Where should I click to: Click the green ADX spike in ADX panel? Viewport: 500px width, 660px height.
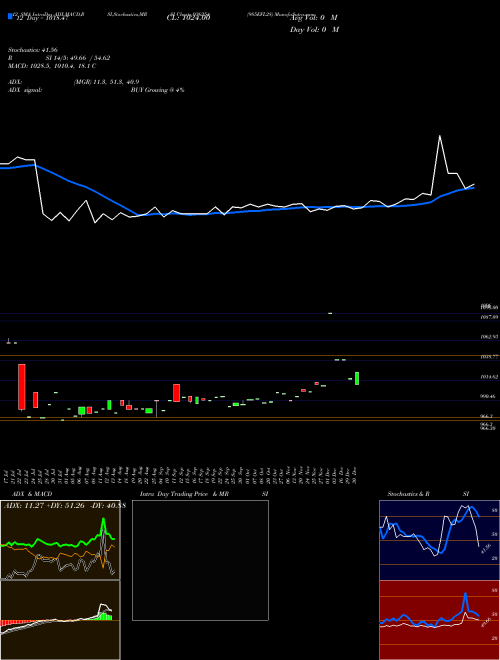[103, 526]
